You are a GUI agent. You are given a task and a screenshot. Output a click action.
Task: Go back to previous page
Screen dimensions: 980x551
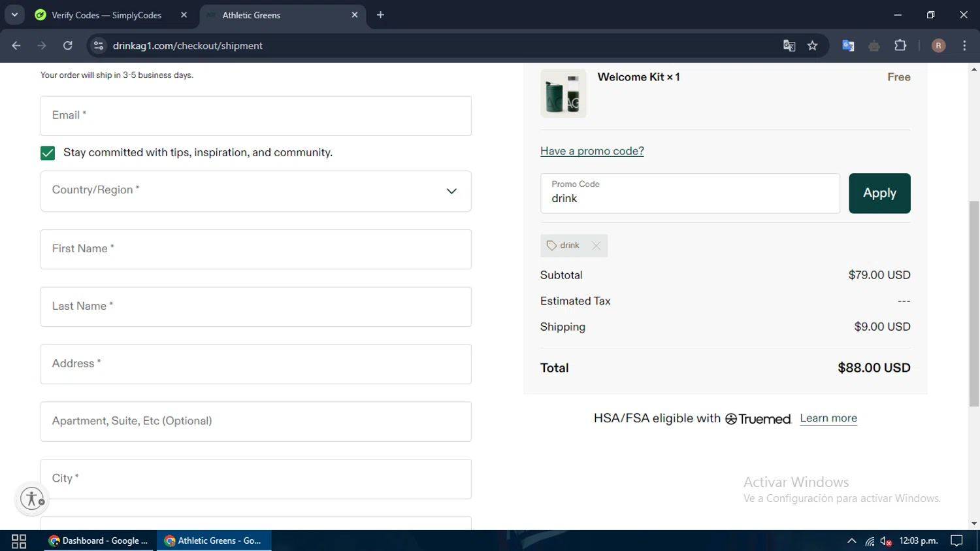click(16, 46)
